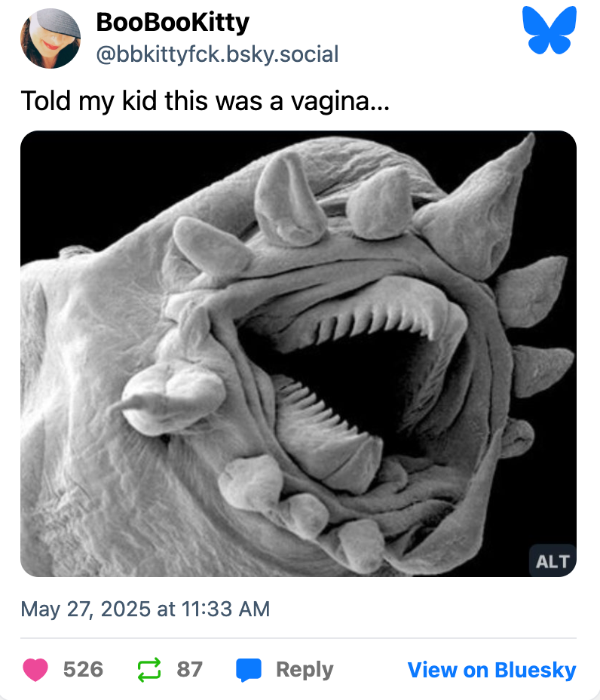
Task: Open the grayscale microscope image
Action: pos(298,353)
